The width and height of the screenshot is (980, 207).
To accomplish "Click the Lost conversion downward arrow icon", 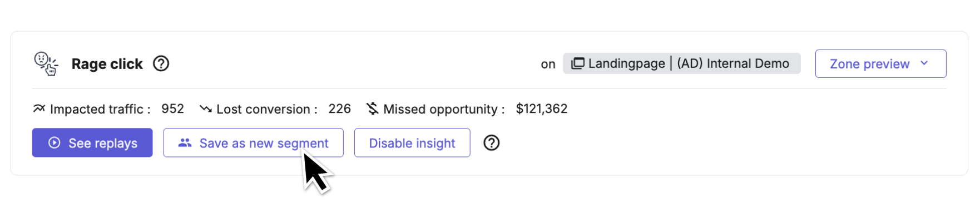I will coord(206,109).
